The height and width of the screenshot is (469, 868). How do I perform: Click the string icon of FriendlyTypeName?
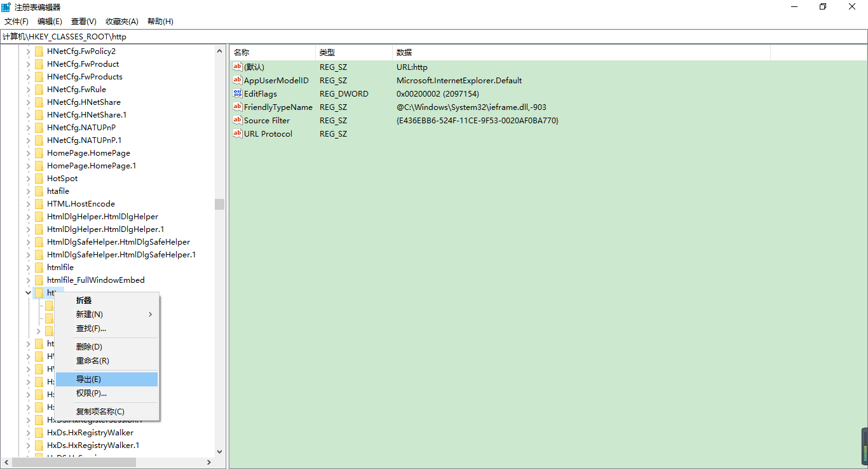click(238, 107)
